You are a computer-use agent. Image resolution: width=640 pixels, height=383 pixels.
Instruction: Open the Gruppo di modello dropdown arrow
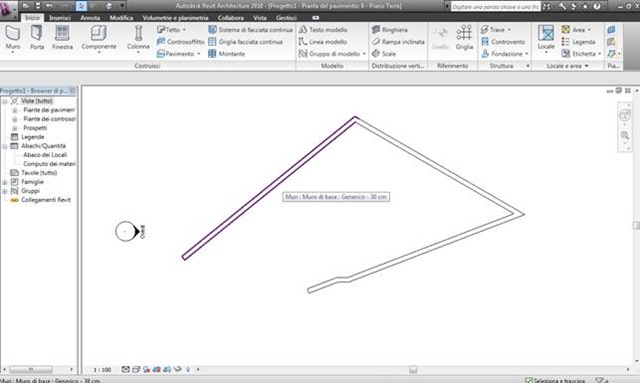pos(364,54)
